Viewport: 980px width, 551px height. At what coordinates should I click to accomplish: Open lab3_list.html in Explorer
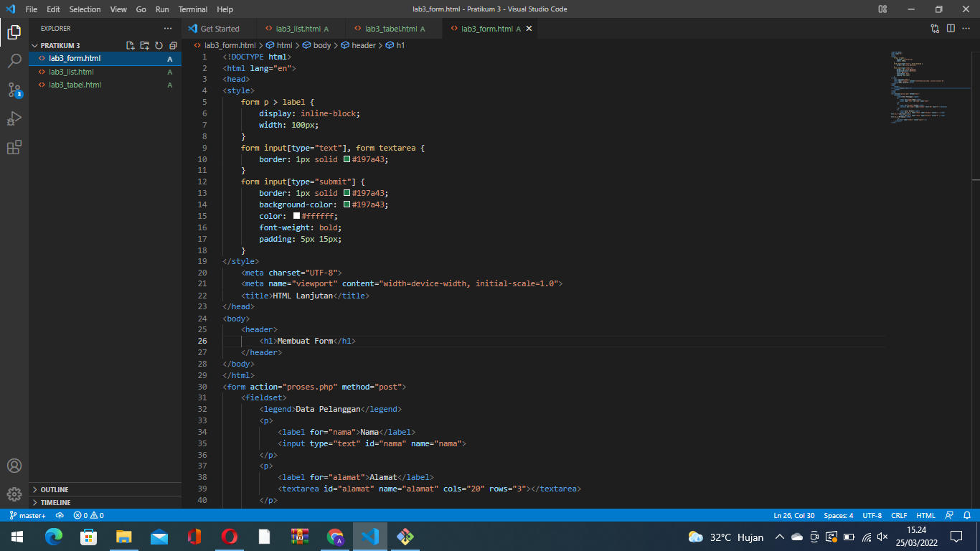coord(105,72)
